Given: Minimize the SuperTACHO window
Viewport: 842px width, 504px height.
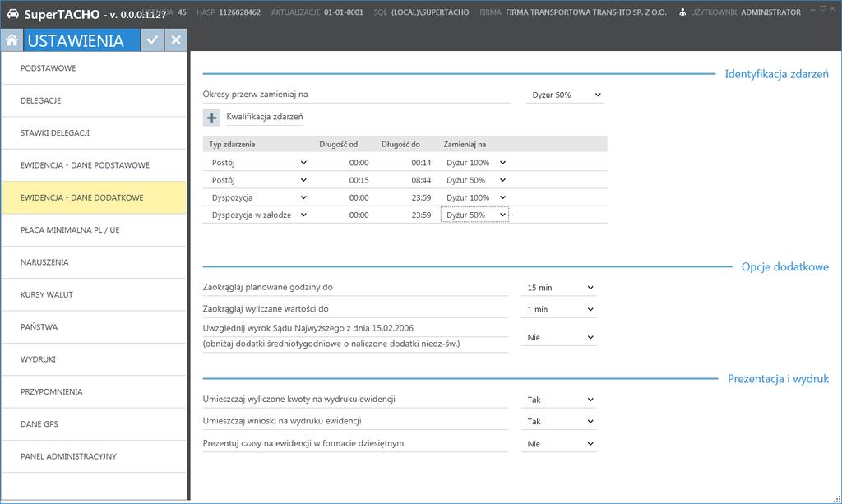Looking at the screenshot, I should click(813, 9).
